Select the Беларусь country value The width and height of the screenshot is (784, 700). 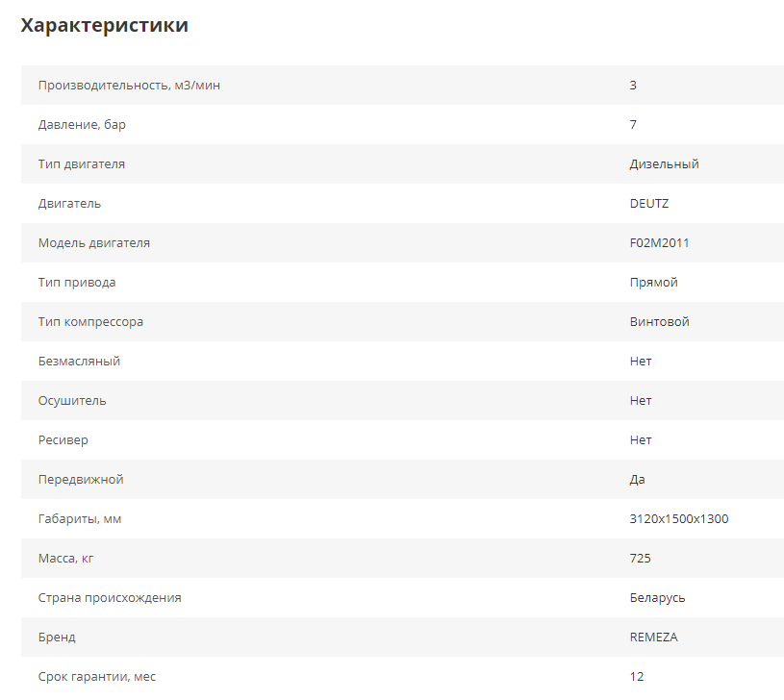pyautogui.click(x=657, y=598)
